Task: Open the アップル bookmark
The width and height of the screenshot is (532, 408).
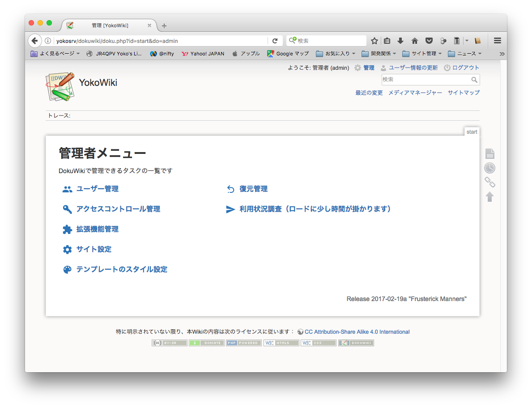Action: point(246,54)
